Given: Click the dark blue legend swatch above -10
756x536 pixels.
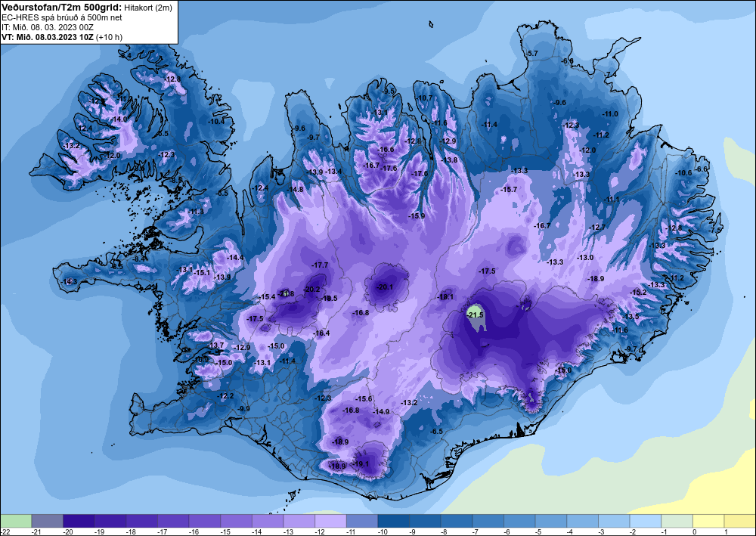Looking at the screenshot, I should pos(393,521).
